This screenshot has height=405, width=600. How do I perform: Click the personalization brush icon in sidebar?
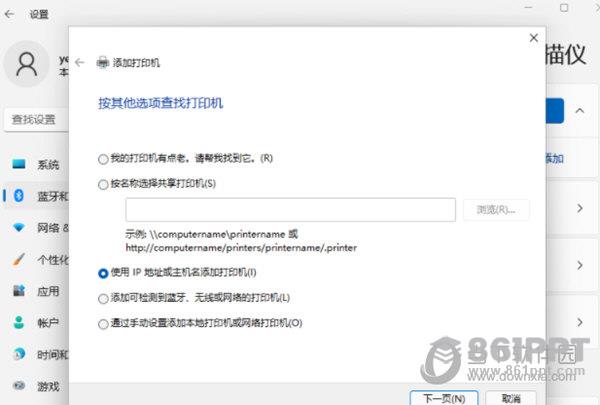18,260
